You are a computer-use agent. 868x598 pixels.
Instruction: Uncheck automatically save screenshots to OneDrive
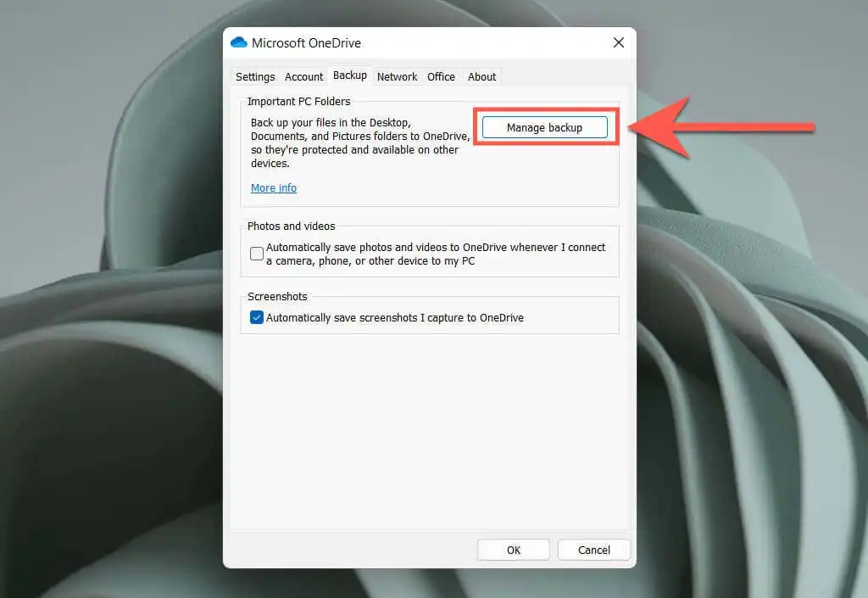click(256, 317)
